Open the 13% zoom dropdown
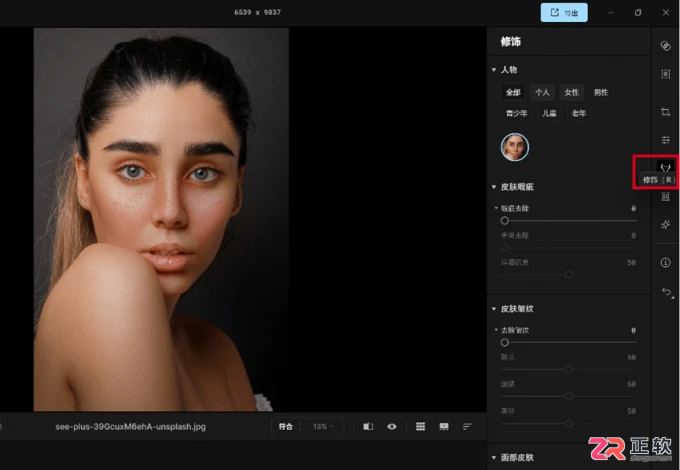 (x=323, y=427)
